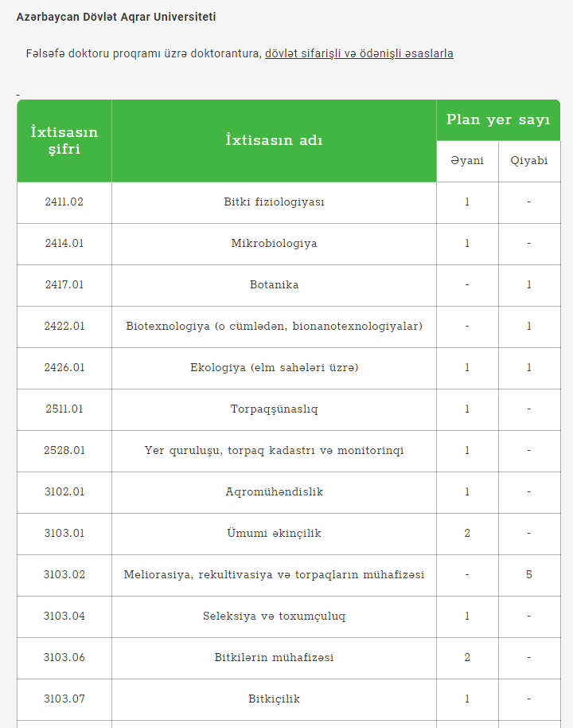This screenshot has height=728, width=573.
Task: Select the Aqromühəndislik specialty cell
Action: pos(274,492)
